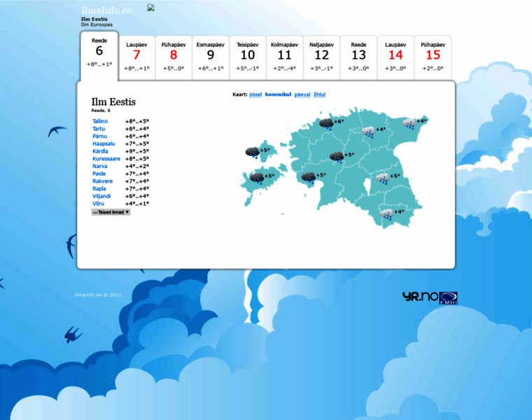This screenshot has width=532, height=420.
Task: Click the southernmost +4° sleet icon
Action: [x=386, y=214]
